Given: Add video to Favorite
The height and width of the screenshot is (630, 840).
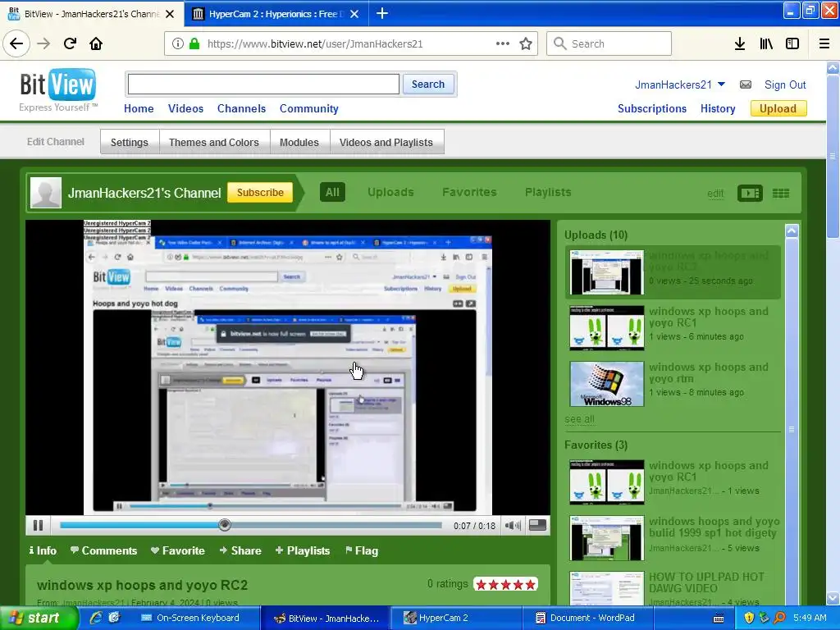Looking at the screenshot, I should point(178,550).
